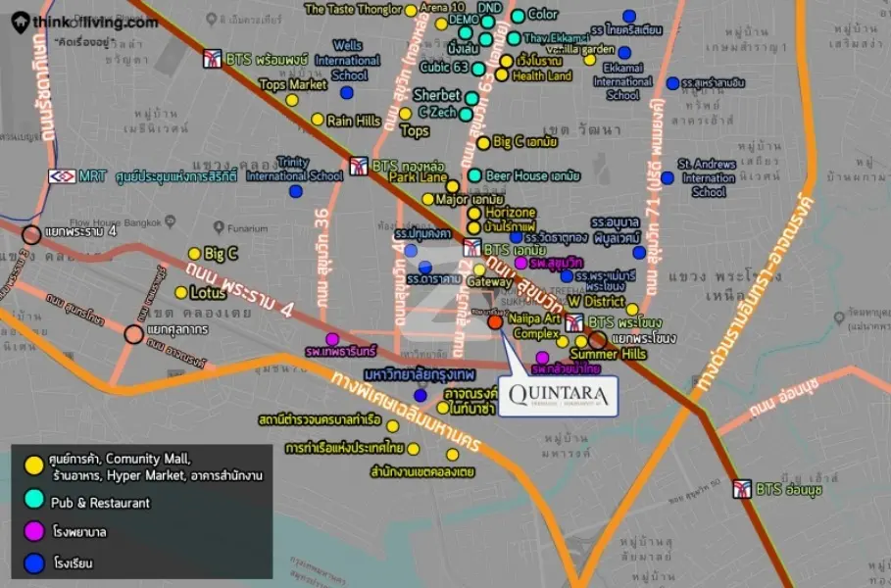Click blue dot under Wells International School

(347, 92)
